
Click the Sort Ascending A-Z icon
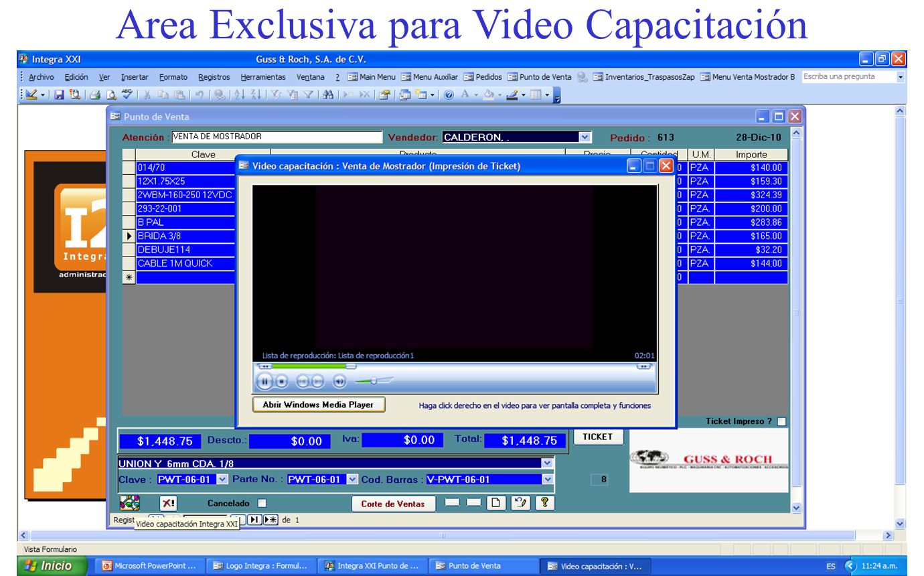[x=239, y=96]
